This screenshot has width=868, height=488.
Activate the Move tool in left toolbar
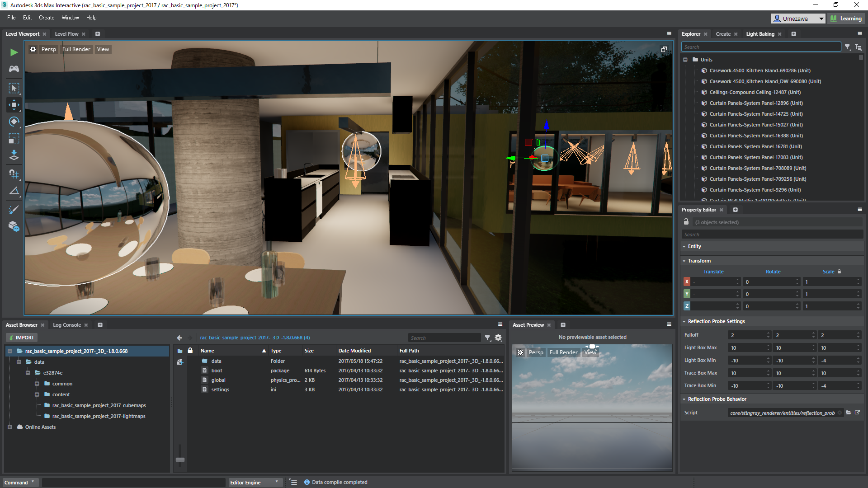(14, 105)
